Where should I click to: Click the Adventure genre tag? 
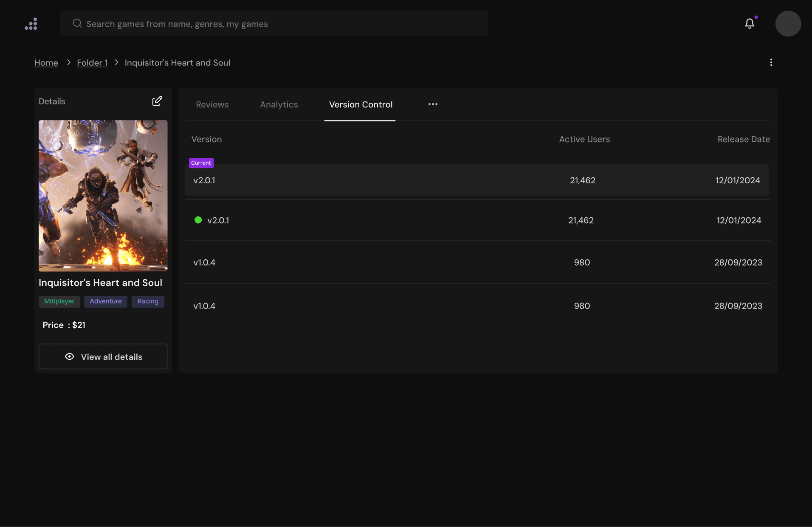[x=106, y=301]
